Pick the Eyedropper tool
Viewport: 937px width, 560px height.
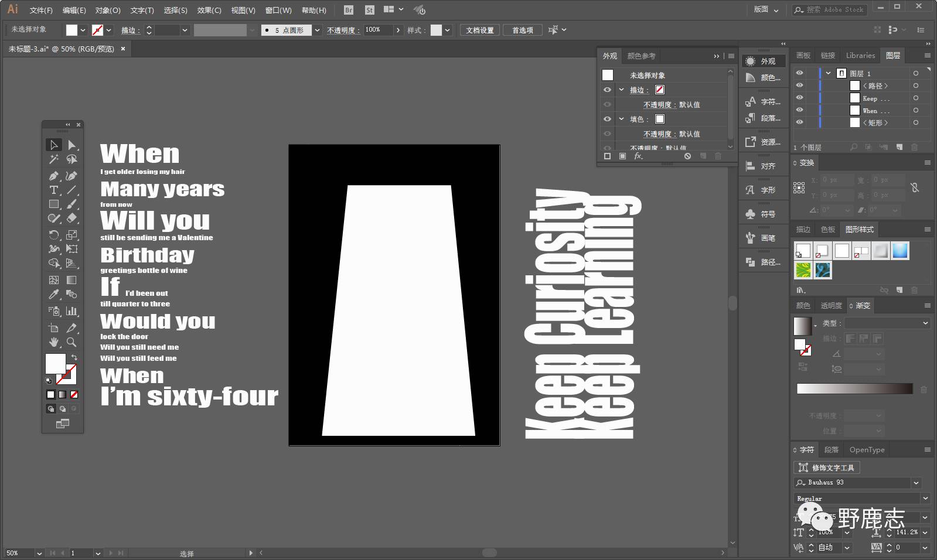tap(53, 295)
